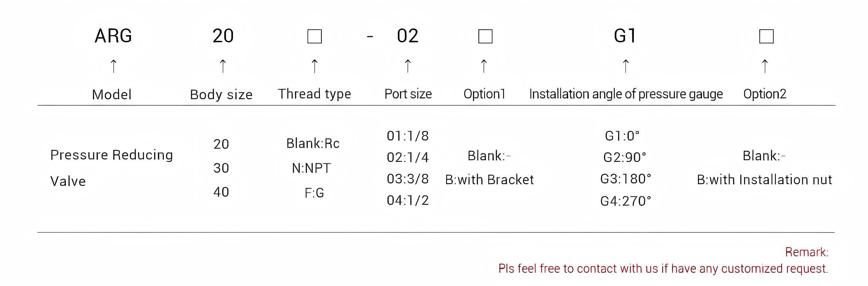Viewport: 868px width, 286px height.
Task: Choose the 03:3/8 port size option
Action: 408,179
